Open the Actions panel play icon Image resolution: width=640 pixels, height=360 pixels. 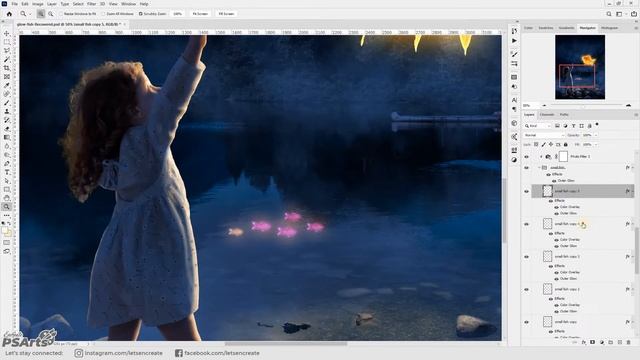click(514, 41)
